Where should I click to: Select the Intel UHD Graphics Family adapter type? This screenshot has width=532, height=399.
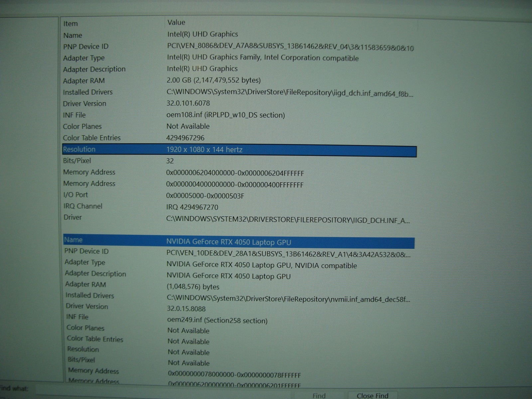pyautogui.click(x=263, y=58)
